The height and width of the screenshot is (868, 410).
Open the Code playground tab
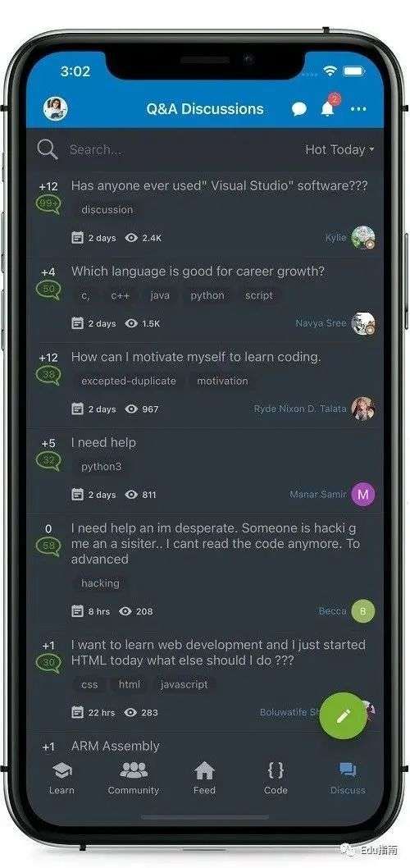click(x=276, y=778)
